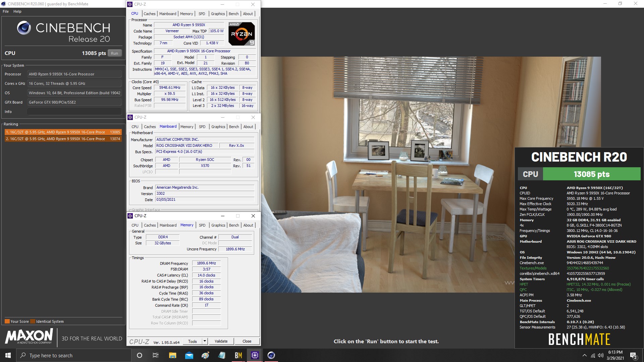Click Bench tab in middle CPU-Z window
Image resolution: width=644 pixels, height=362 pixels.
pyautogui.click(x=234, y=127)
